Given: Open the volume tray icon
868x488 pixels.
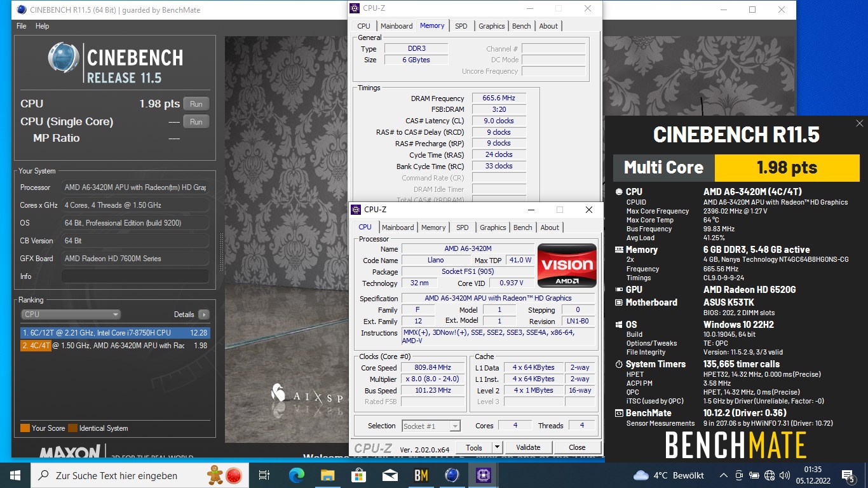Looking at the screenshot, I should coord(785,475).
